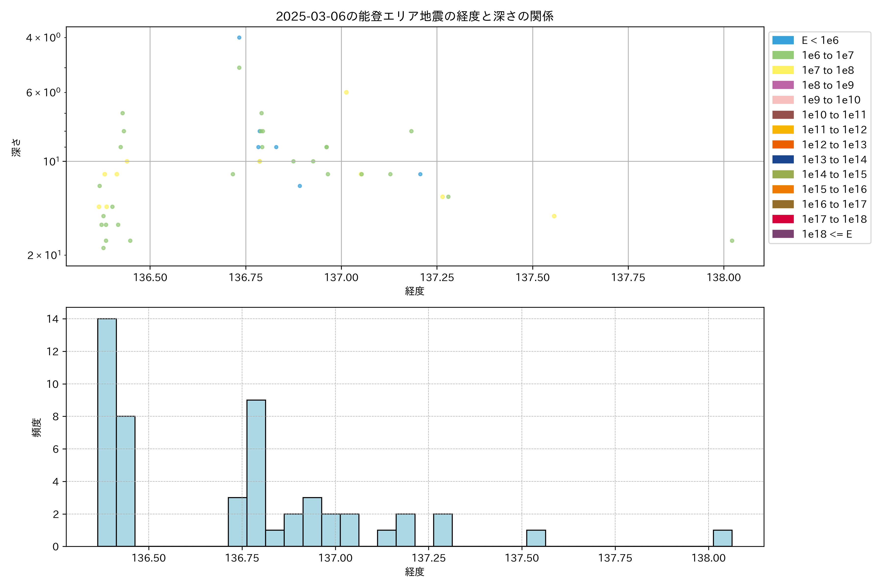Click the green '1e6 to 1e7' legend swatch
The width and height of the screenshot is (882, 588).
(783, 56)
